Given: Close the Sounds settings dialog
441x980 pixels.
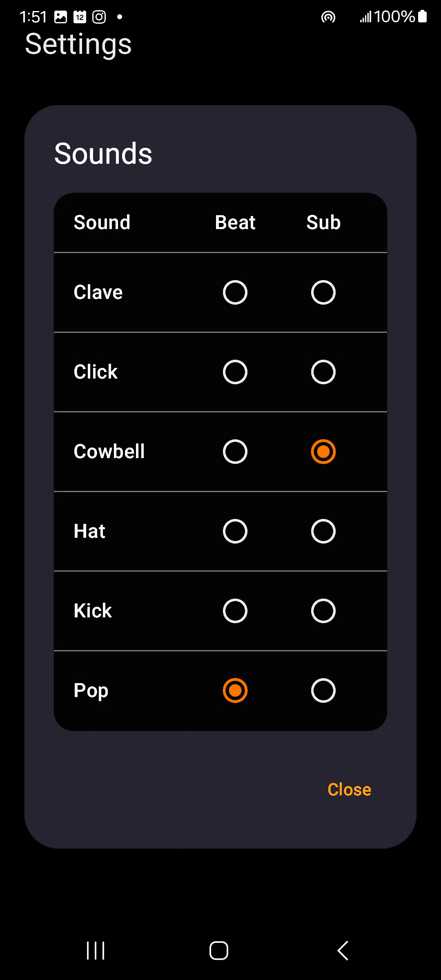Looking at the screenshot, I should (349, 789).
